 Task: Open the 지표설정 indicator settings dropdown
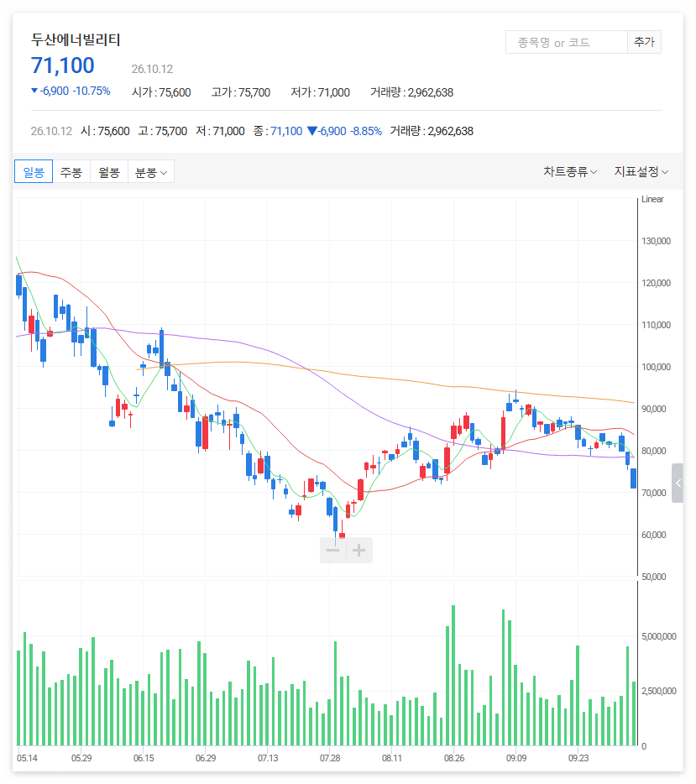click(x=641, y=171)
